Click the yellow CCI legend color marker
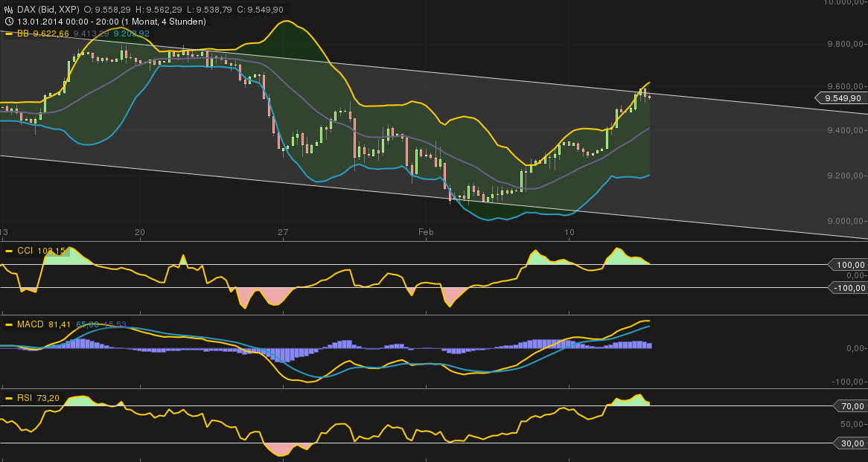Viewport: 868px width, 462px height. click(8, 251)
